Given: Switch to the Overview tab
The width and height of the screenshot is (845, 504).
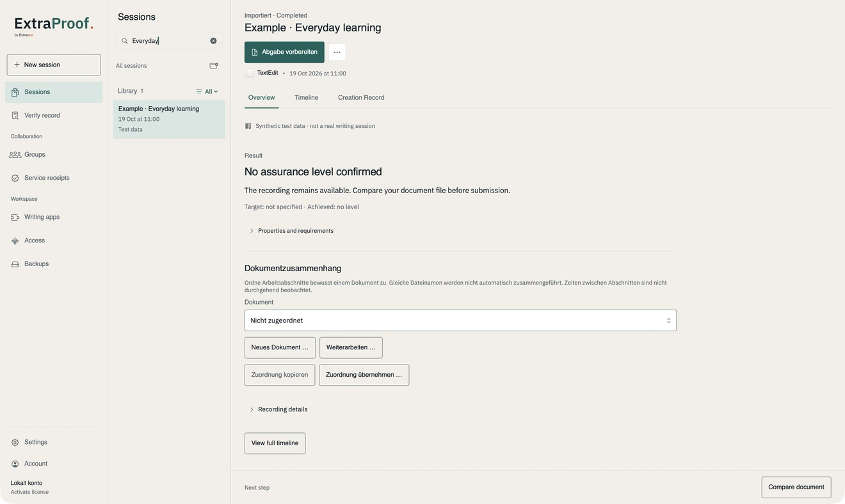Looking at the screenshot, I should [x=261, y=98].
